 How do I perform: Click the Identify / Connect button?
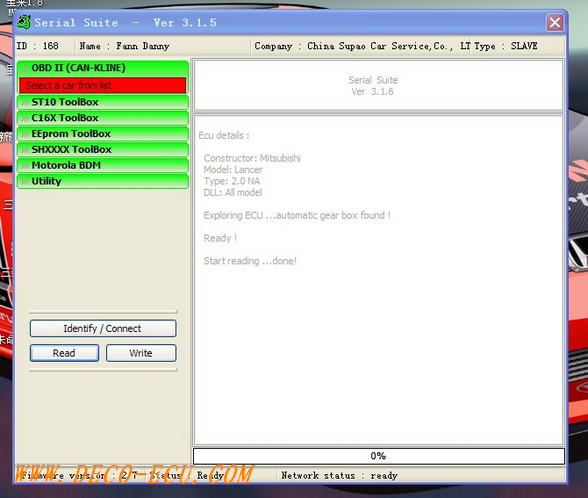pos(103,328)
